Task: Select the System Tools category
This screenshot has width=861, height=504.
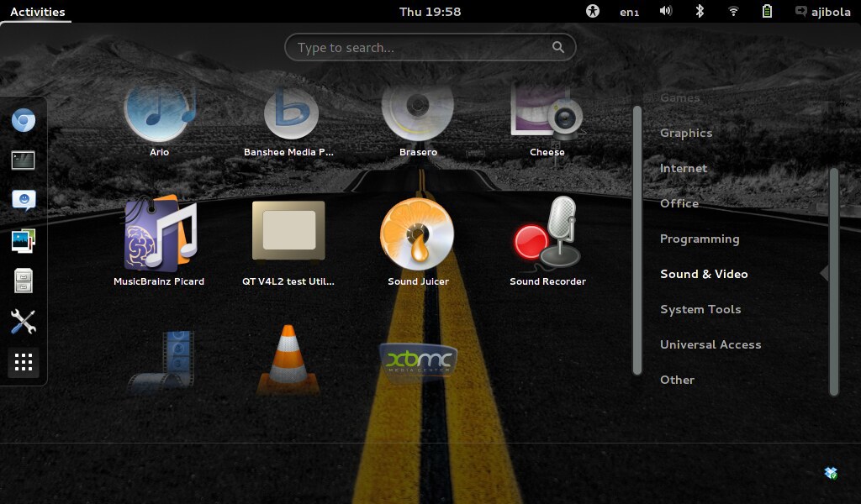Action: pos(700,309)
